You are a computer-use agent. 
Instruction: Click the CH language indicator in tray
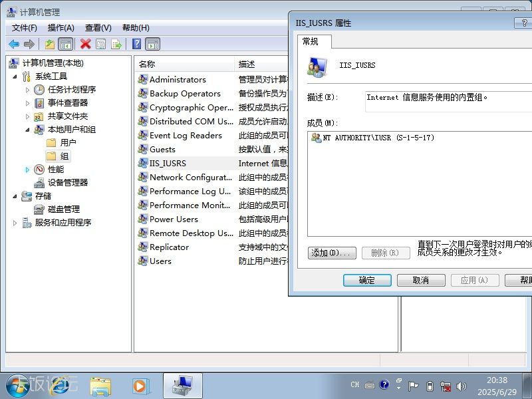tap(355, 385)
